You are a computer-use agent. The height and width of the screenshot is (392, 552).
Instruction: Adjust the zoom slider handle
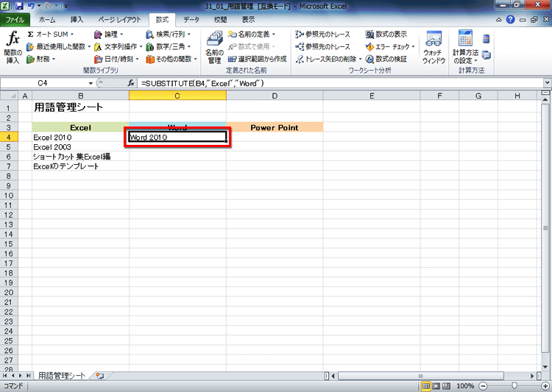click(514, 386)
